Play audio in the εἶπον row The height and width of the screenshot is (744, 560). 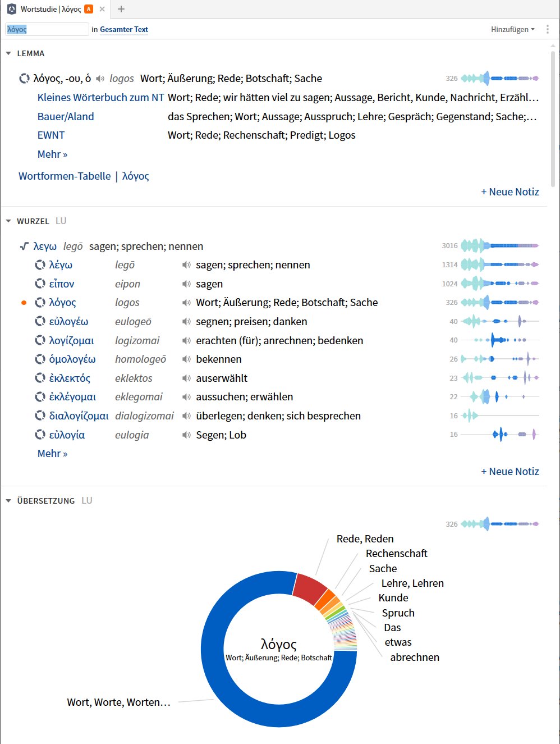186,284
